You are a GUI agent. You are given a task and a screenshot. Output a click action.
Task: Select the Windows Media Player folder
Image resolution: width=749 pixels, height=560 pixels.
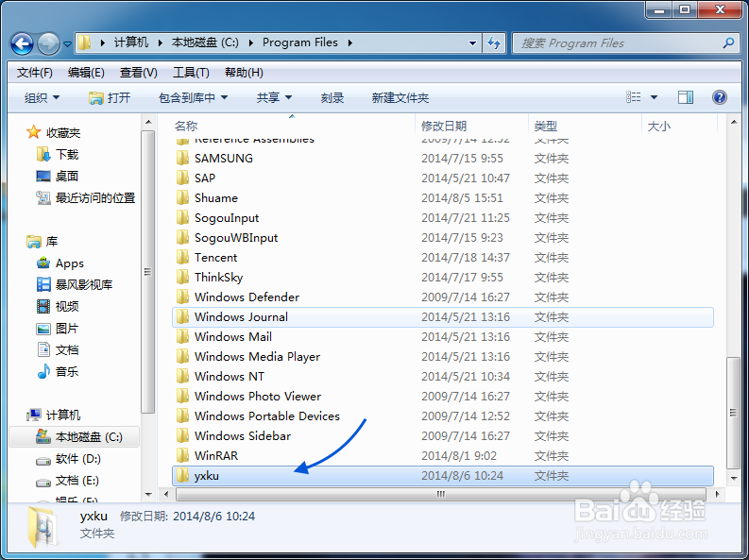(x=257, y=357)
